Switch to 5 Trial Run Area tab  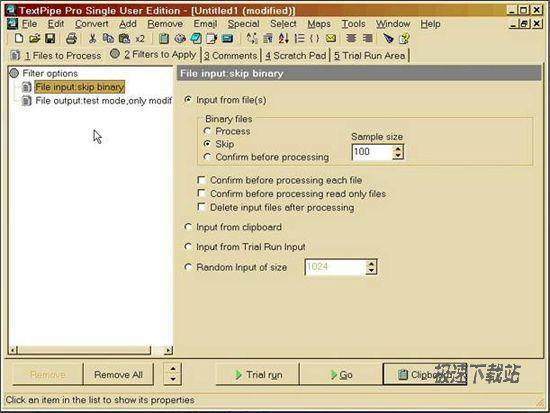coord(369,55)
